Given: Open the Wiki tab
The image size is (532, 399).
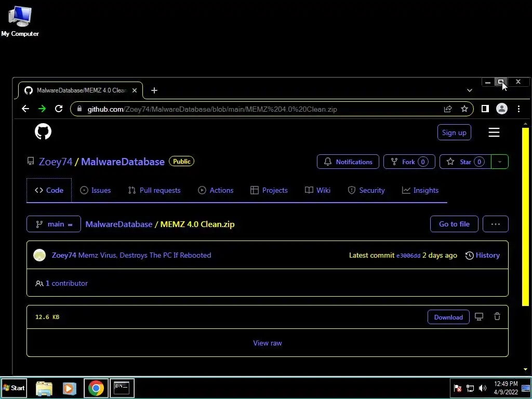Looking at the screenshot, I should 317,190.
